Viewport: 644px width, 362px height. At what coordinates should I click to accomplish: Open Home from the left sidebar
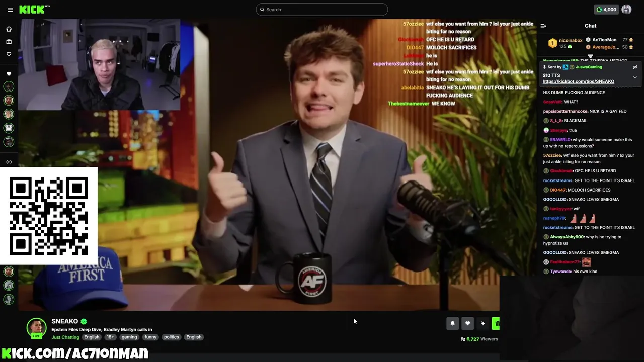[9, 29]
